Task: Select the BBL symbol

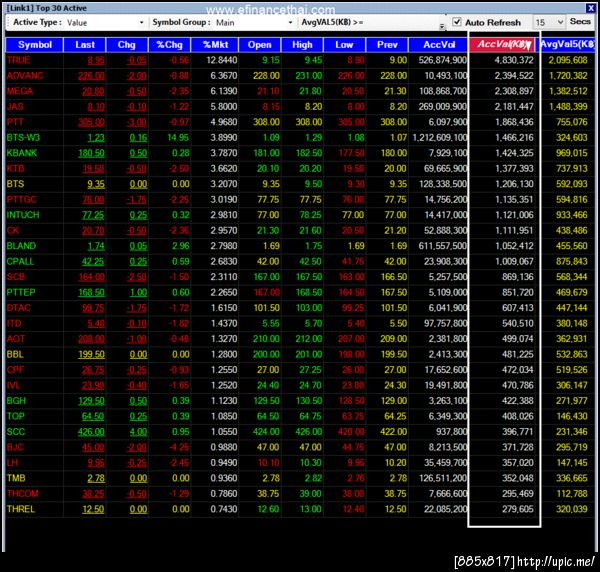Action: point(15,354)
